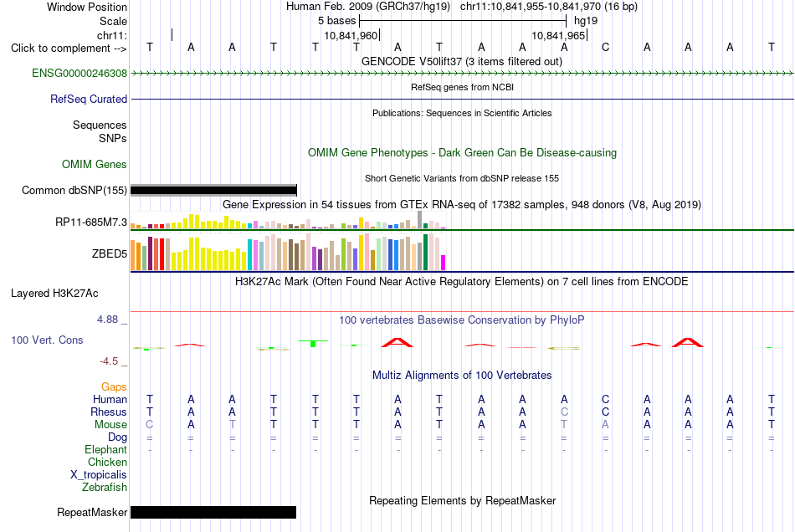
Task: Click the X_tropicalis species label
Action: (99, 475)
